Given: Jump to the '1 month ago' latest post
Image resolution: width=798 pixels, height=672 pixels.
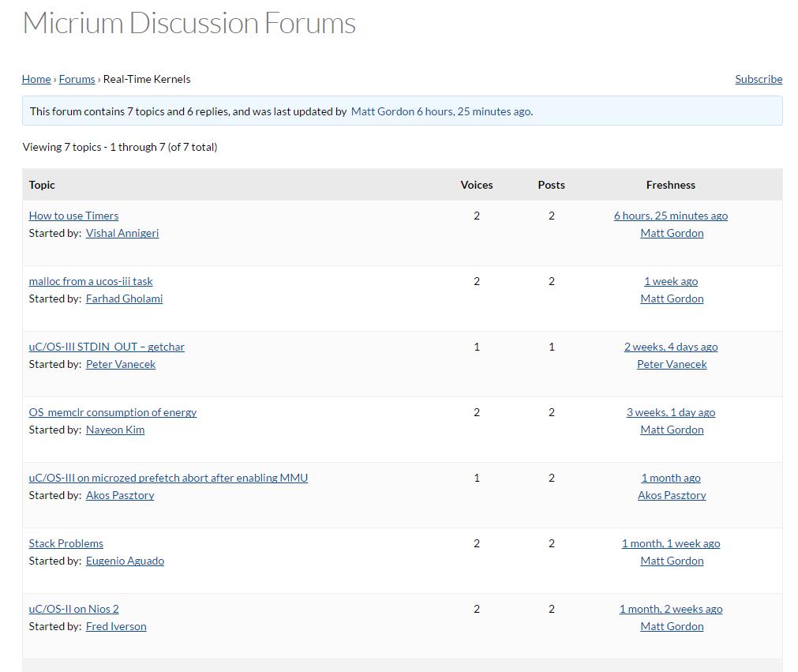Looking at the screenshot, I should pyautogui.click(x=671, y=478).
